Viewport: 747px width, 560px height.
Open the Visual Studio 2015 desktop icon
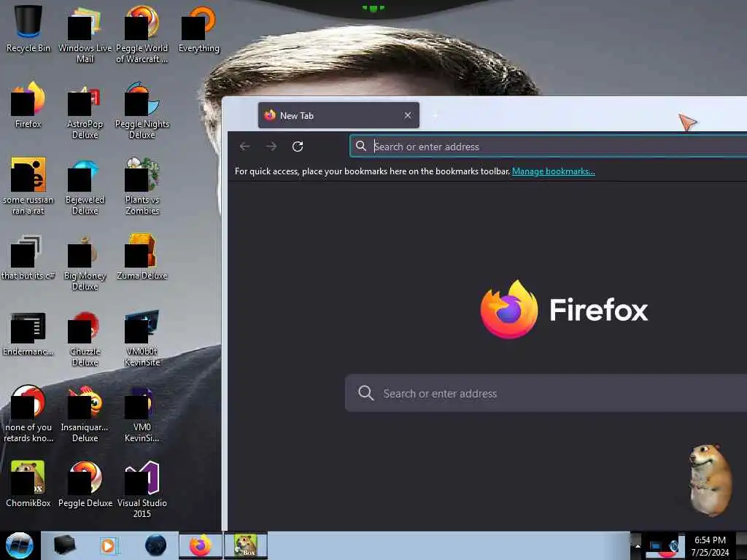click(142, 489)
